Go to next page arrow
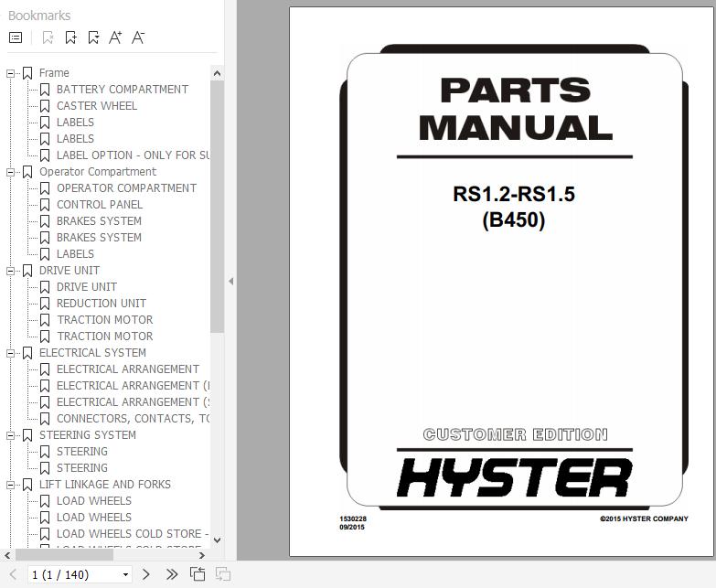Image resolution: width=716 pixels, height=588 pixels. 146,574
